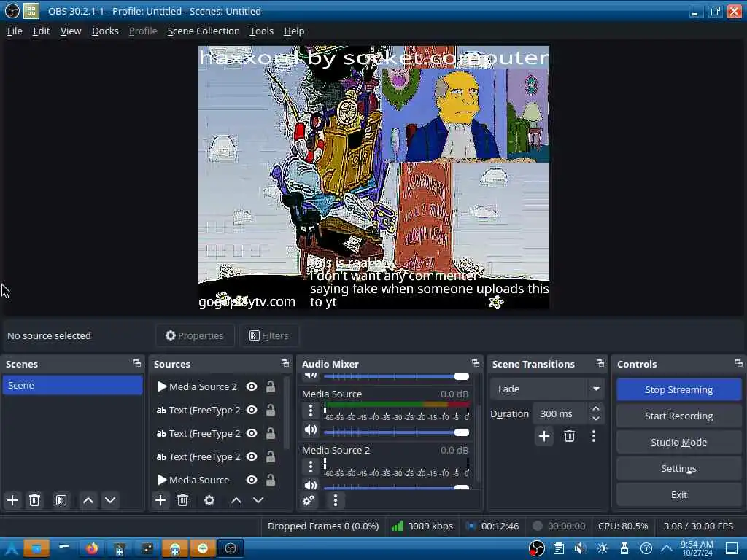Open the Help menu
Image resolution: width=747 pixels, height=560 pixels.
pos(294,31)
